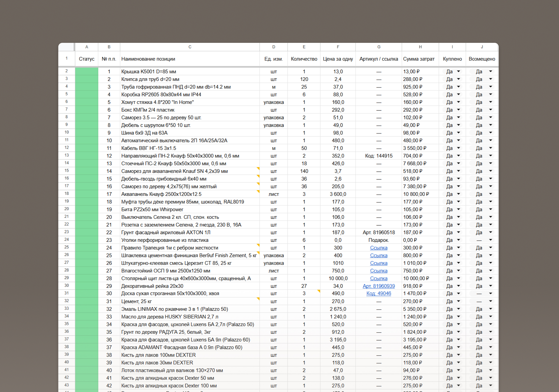
Task: Select column H header
Action: tap(420, 47)
